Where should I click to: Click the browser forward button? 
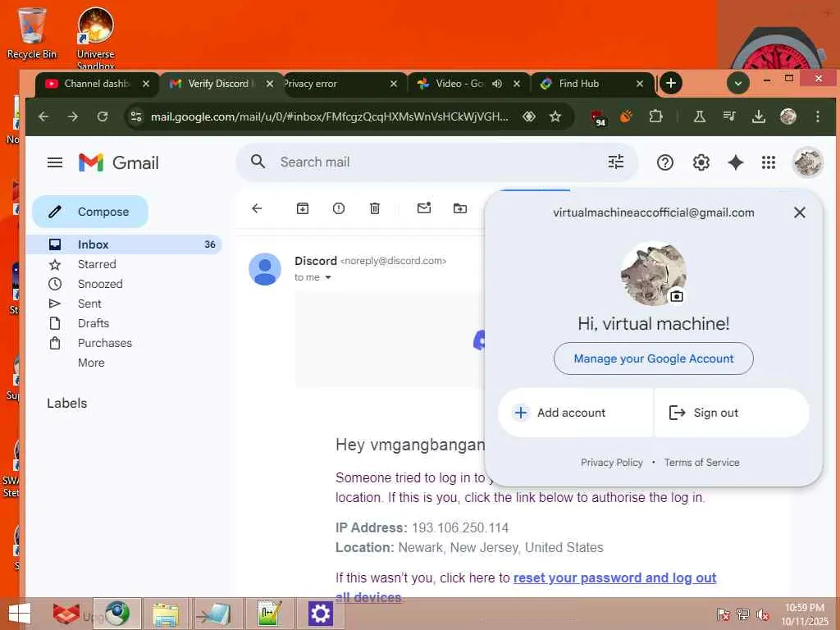[73, 116]
